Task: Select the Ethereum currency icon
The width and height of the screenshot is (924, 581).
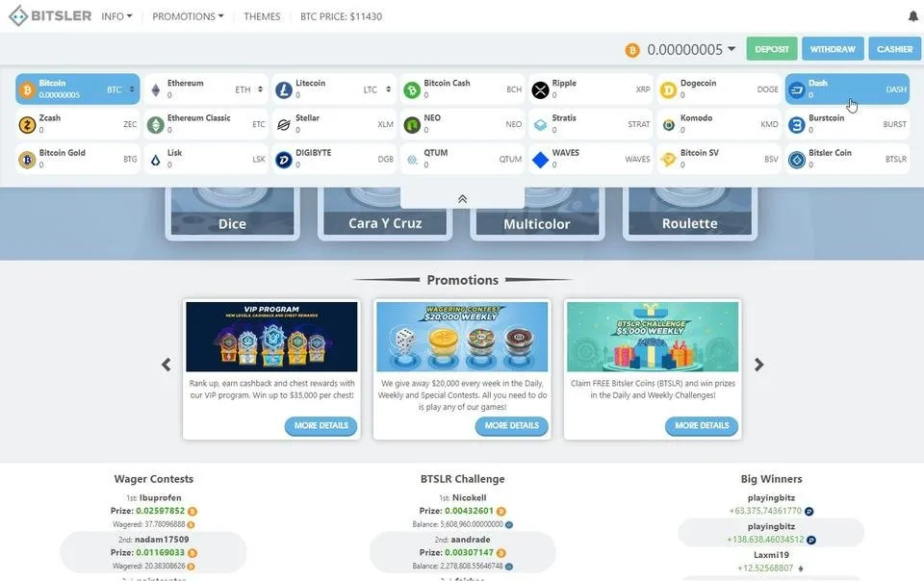Action: click(x=156, y=89)
